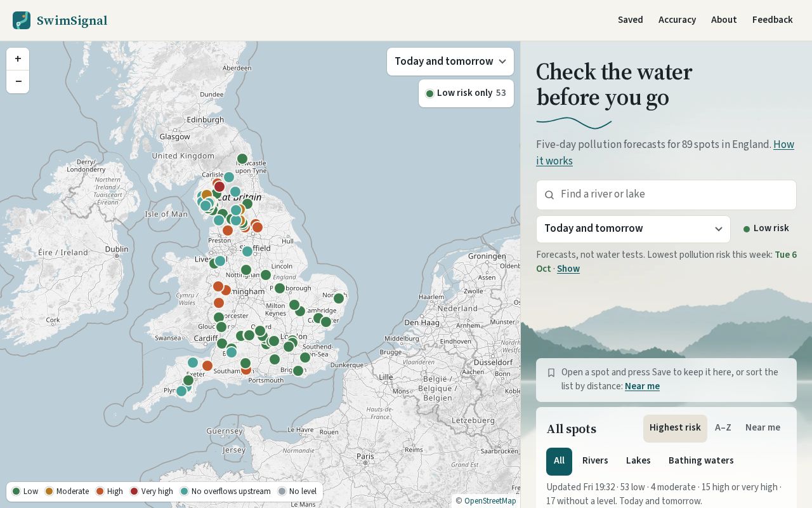
Task: Open the green marker near Brighton
Action: pos(298,371)
